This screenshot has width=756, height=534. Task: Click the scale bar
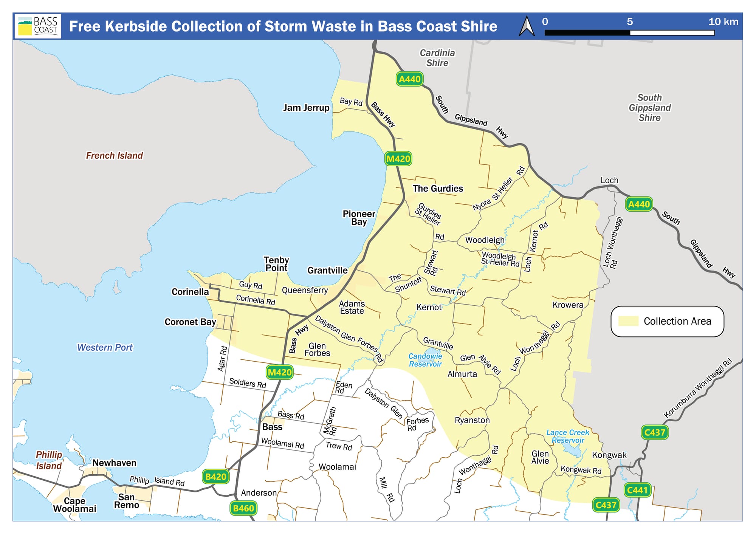pyautogui.click(x=629, y=33)
